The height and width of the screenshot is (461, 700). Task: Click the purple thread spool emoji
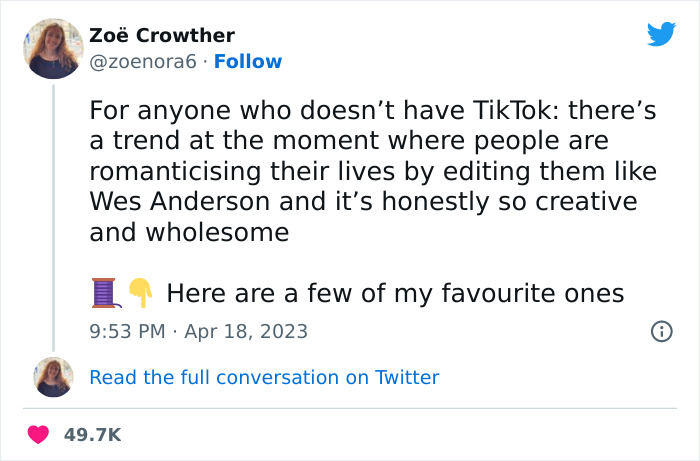click(106, 293)
